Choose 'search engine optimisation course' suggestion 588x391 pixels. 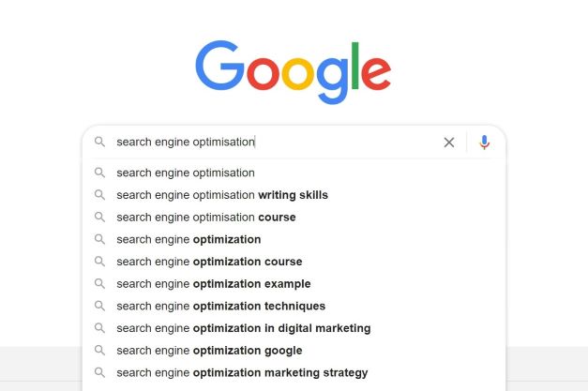pyautogui.click(x=294, y=217)
